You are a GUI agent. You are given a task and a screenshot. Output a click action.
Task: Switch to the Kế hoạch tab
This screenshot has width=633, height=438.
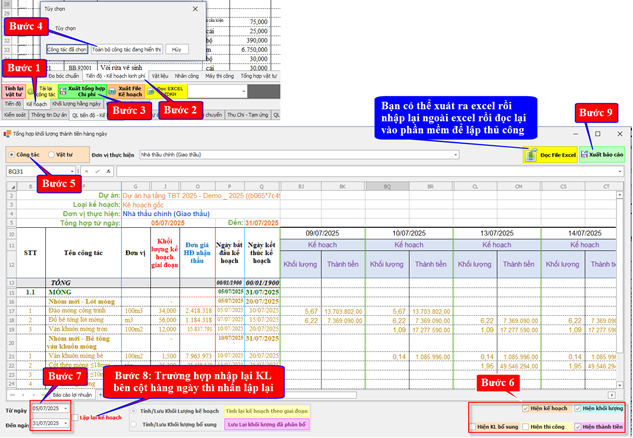(36, 104)
